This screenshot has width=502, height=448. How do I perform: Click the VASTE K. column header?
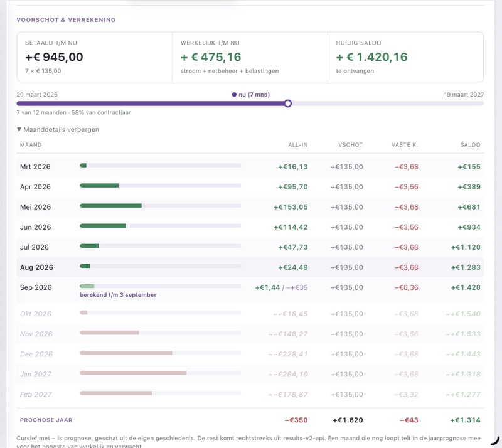[x=405, y=145]
